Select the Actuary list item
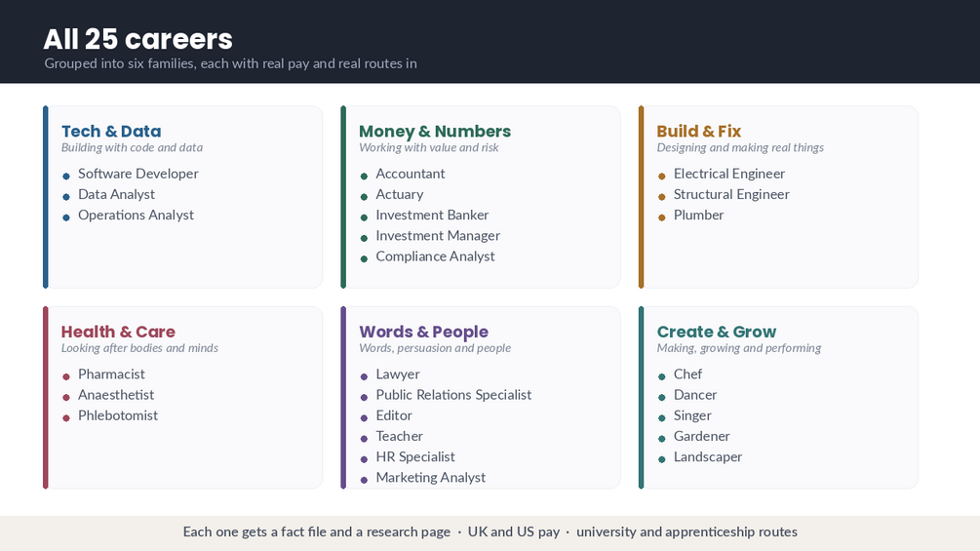Viewport: 980px width, 551px height. point(400,194)
